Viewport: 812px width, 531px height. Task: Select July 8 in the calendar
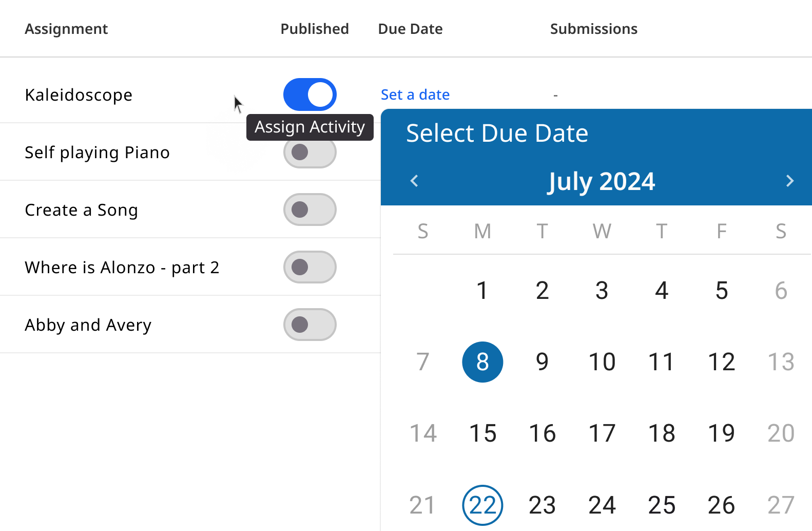point(482,362)
